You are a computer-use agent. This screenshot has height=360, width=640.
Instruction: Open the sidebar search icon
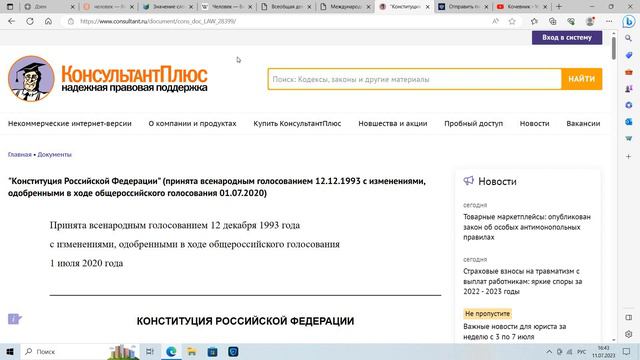click(629, 38)
